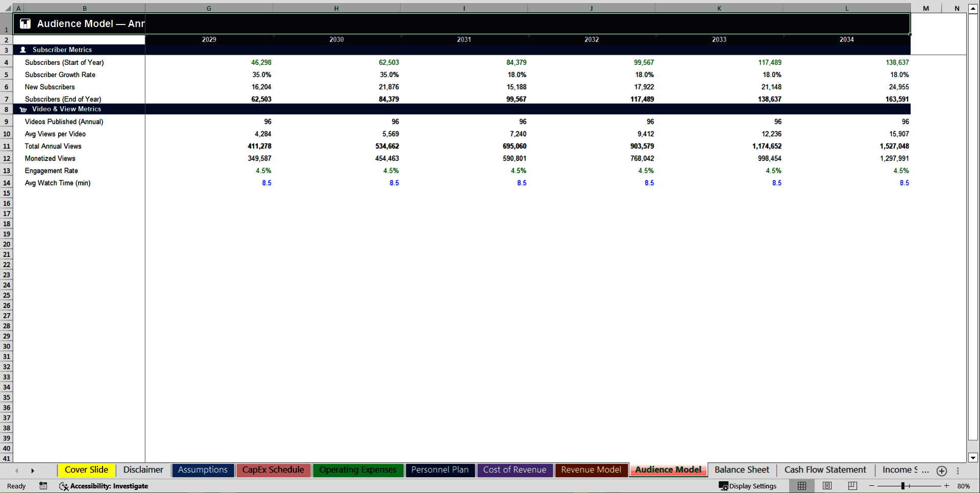Screen dimensions: 980x493
Task: Select the Cash Flow Statement sheet
Action: [825, 469]
